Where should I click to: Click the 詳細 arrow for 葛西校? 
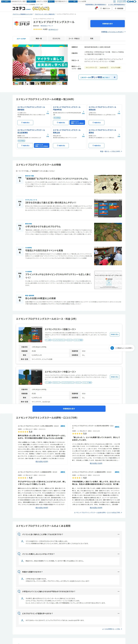[119, 135]
